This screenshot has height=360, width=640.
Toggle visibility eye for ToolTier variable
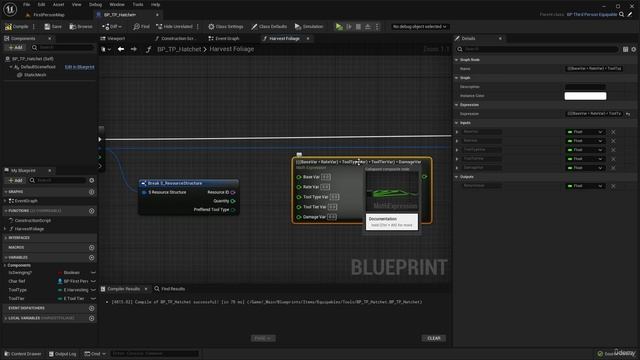pos(93,298)
